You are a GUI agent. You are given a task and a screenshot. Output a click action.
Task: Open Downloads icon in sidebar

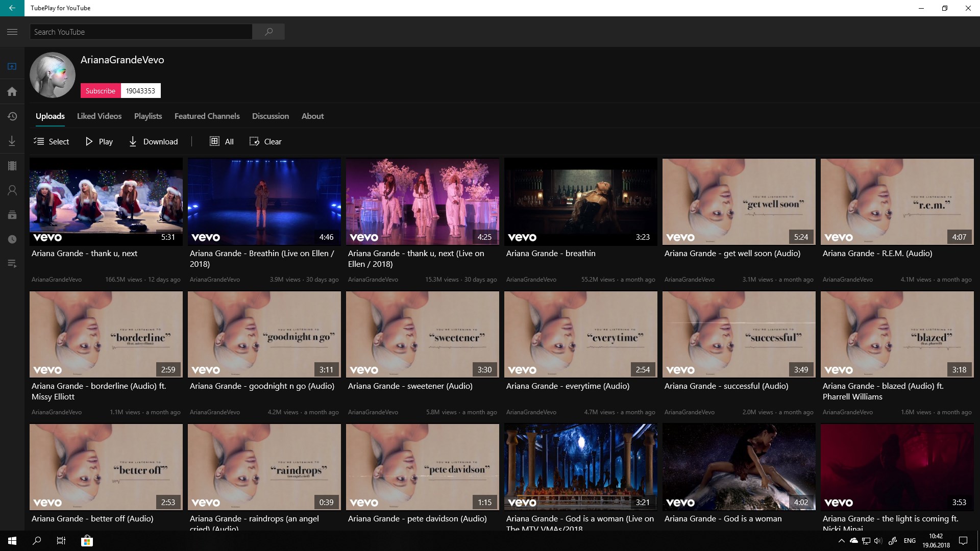[12, 141]
